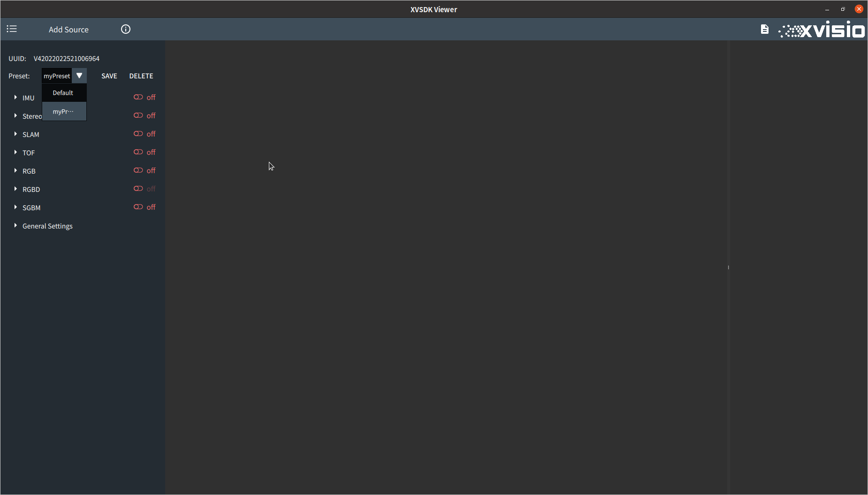Click the General Settings label
This screenshot has height=495, width=868.
pos(47,226)
